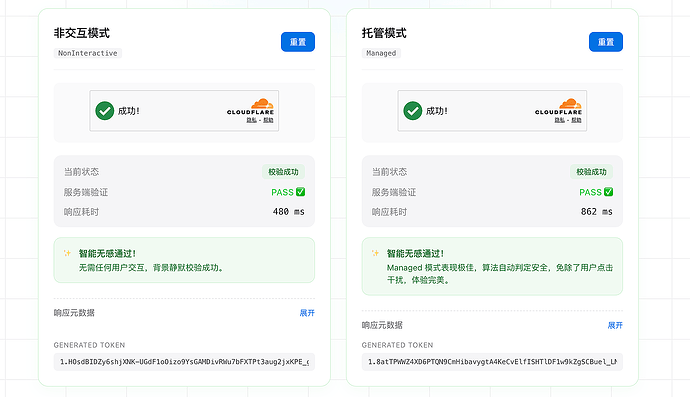Viewport: 690px width, 397px height.
Task: Click the GENERATED TOKEN label in the 托管模式 card
Action: [x=397, y=345]
